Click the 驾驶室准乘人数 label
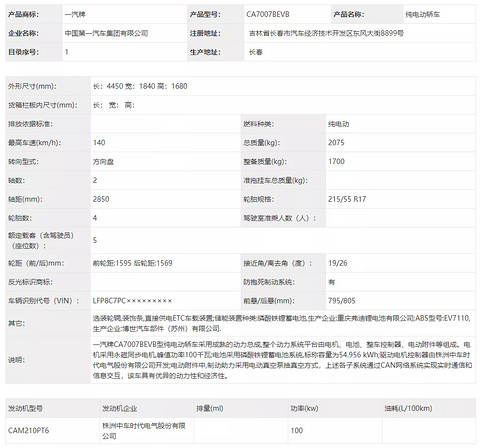480x448 pixels. coord(279,218)
